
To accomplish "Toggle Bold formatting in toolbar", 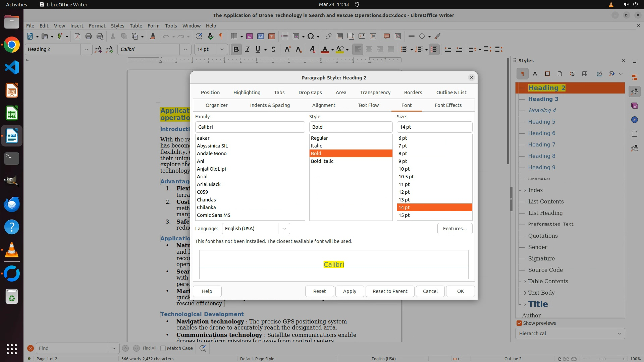I will click(x=236, y=50).
